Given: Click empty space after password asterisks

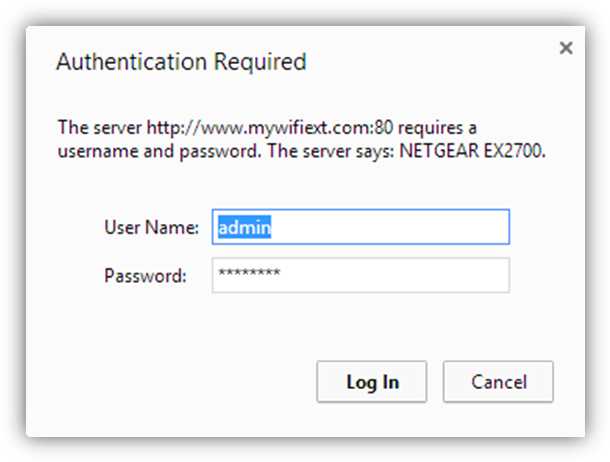Looking at the screenshot, I should pos(400,275).
